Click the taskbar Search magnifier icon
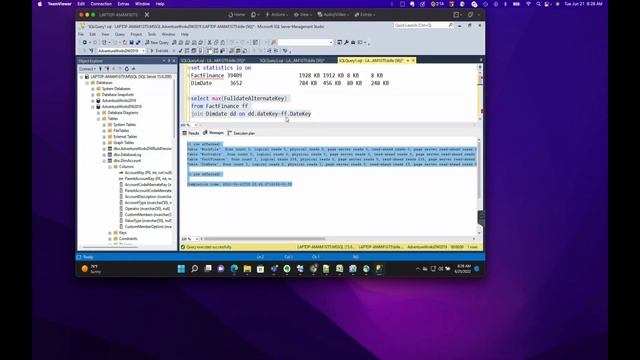 195,269
